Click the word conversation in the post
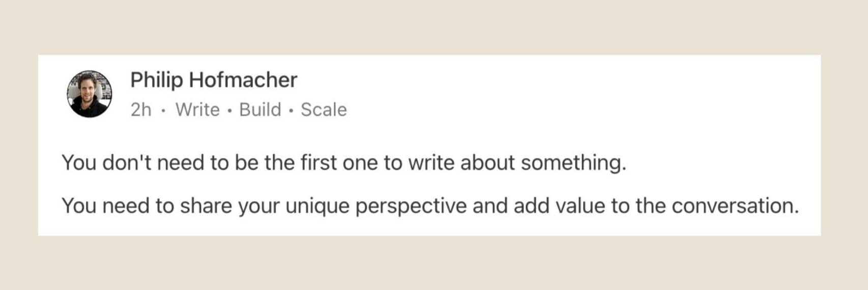 pyautogui.click(x=735, y=206)
